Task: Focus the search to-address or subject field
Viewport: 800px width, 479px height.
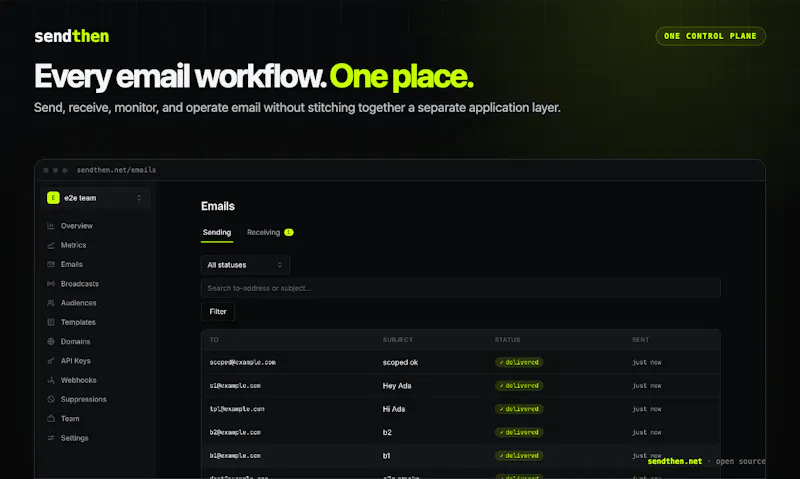Action: tap(461, 288)
